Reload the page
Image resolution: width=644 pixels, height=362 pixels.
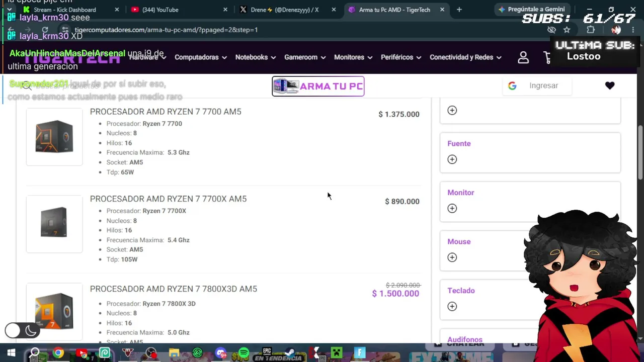(45, 30)
